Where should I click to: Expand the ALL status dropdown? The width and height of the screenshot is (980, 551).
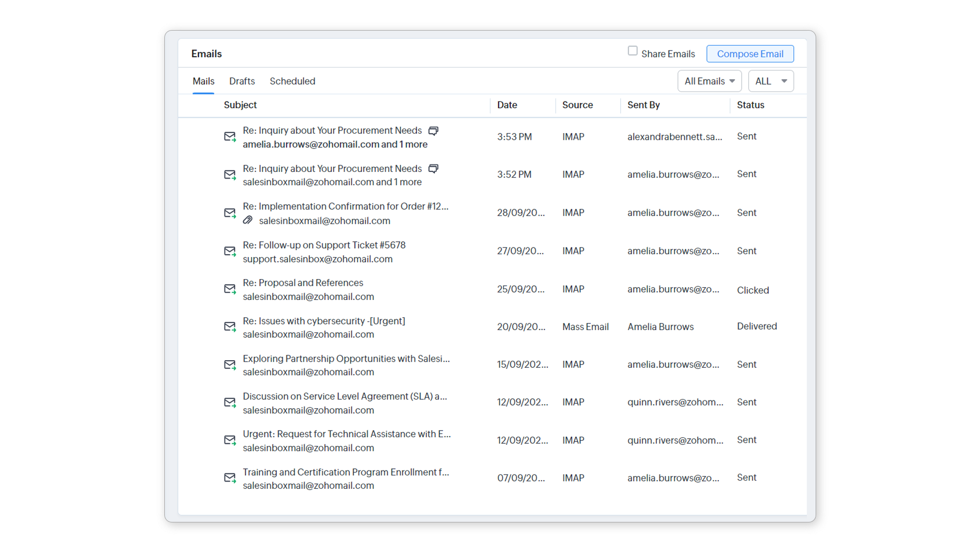(771, 81)
